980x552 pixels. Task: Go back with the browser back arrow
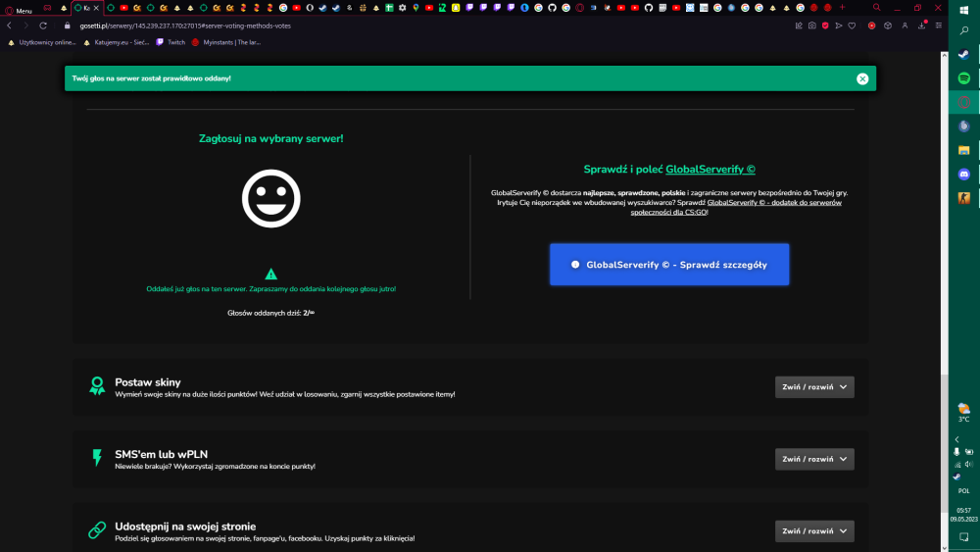click(x=10, y=25)
